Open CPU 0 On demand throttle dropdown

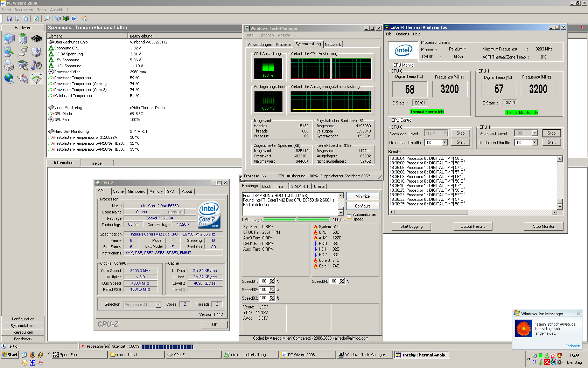(444, 143)
